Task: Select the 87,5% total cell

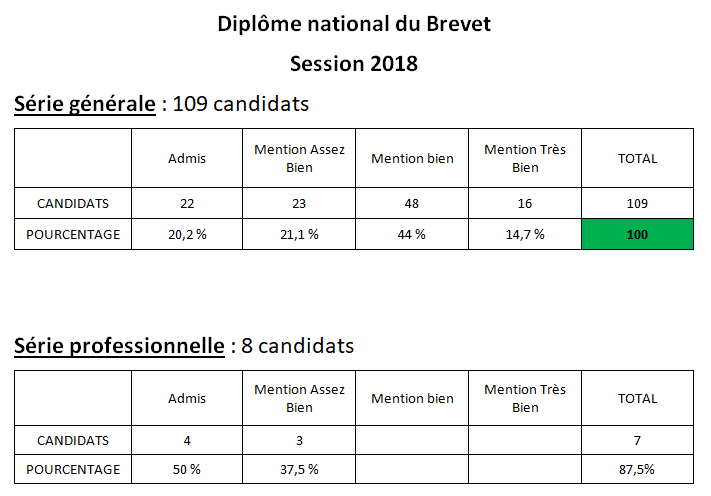Action: [x=637, y=469]
